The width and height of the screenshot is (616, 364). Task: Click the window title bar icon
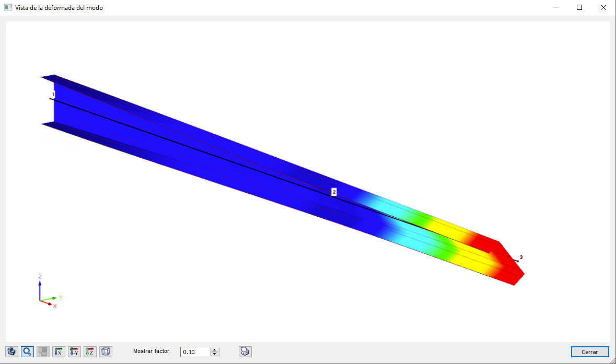(x=8, y=7)
